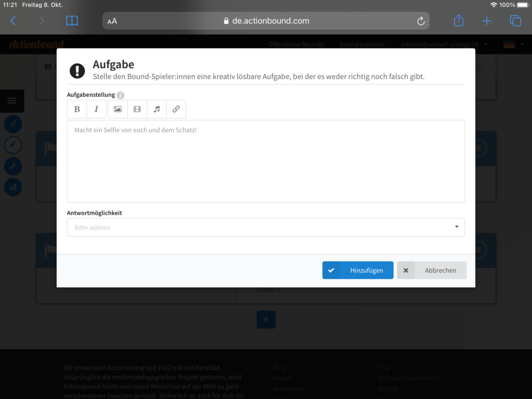Toggle italic formatting in the editor toolbar
This screenshot has height=399, width=532.
click(x=96, y=109)
